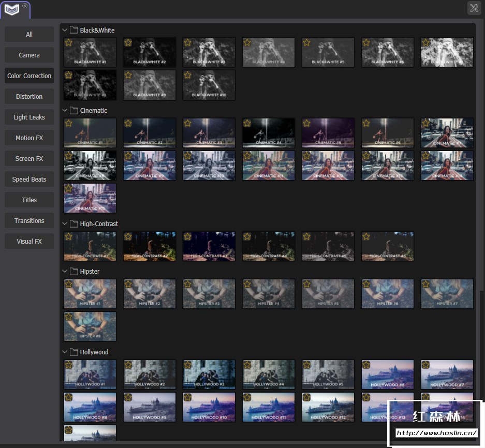The image size is (485, 448).
Task: Go to Screen FX category
Action: 29,159
